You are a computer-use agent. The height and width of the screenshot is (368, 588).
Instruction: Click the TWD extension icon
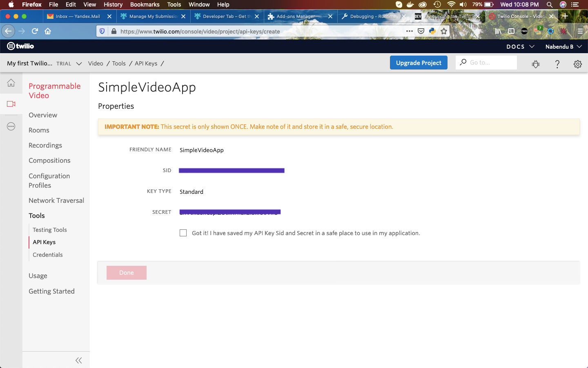point(524,31)
